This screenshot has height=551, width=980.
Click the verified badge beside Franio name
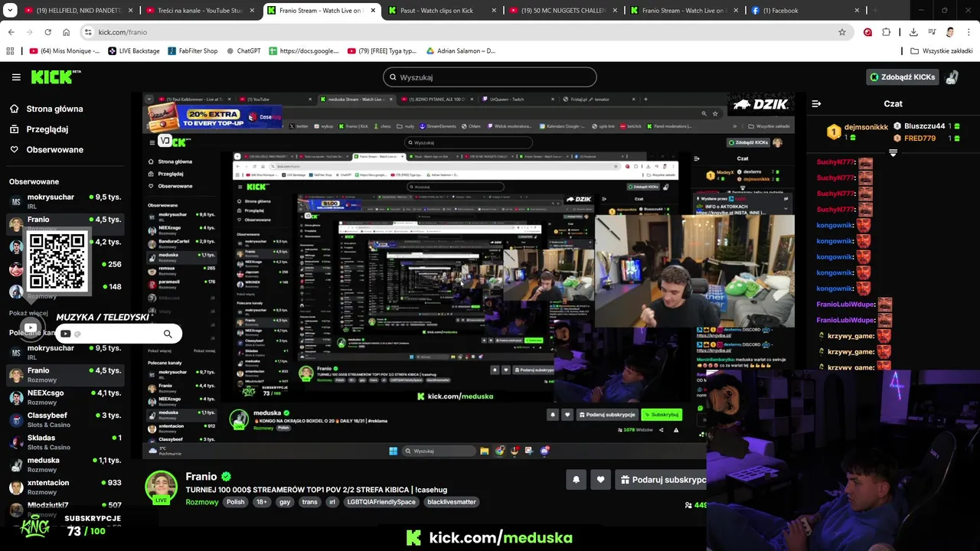click(226, 476)
